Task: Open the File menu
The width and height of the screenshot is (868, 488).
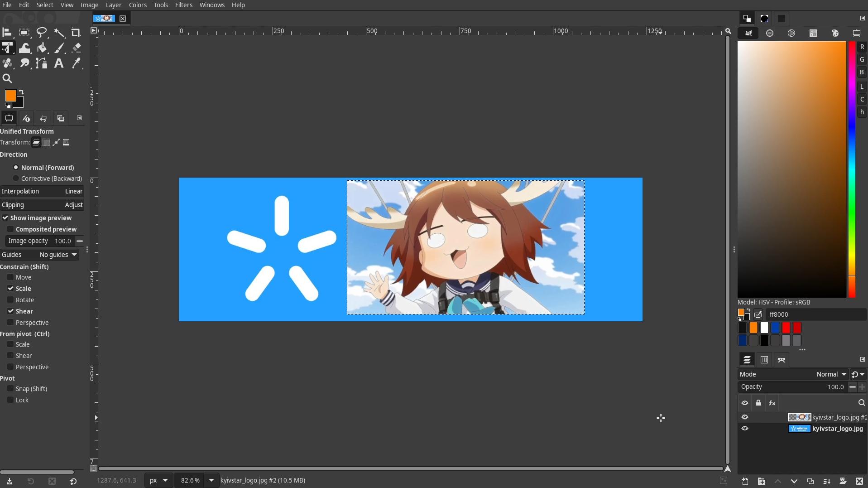Action: tap(7, 5)
